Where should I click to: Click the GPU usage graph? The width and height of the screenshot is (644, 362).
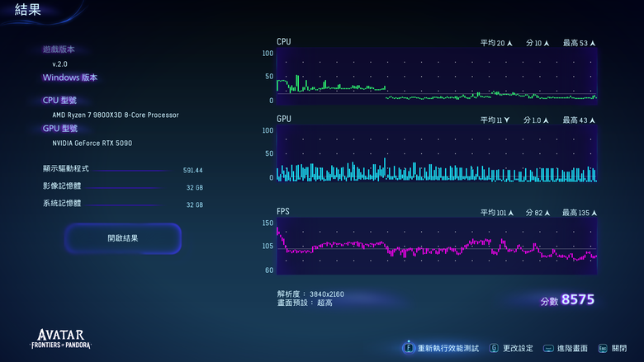(437, 153)
